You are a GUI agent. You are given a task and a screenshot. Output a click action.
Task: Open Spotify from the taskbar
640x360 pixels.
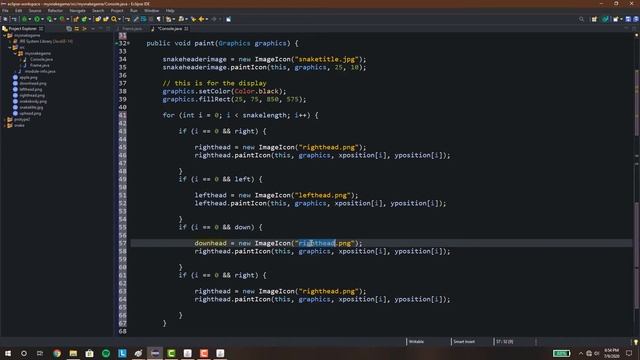point(106,353)
